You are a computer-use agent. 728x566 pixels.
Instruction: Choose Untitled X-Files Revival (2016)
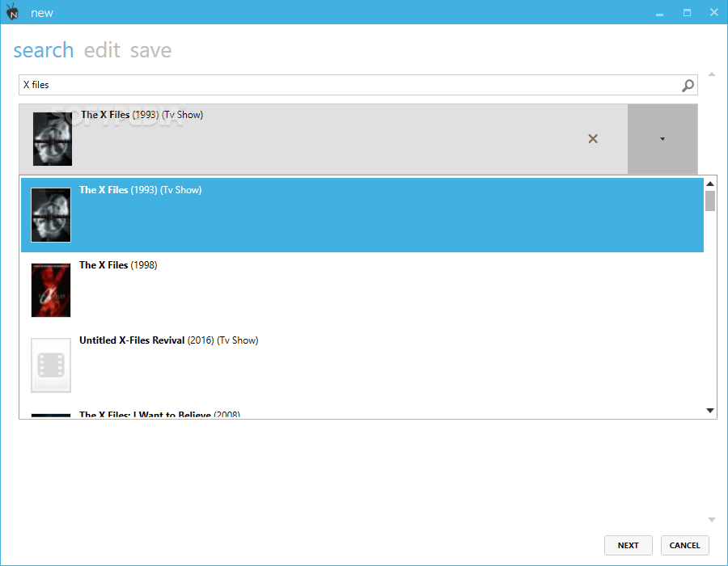[362, 365]
